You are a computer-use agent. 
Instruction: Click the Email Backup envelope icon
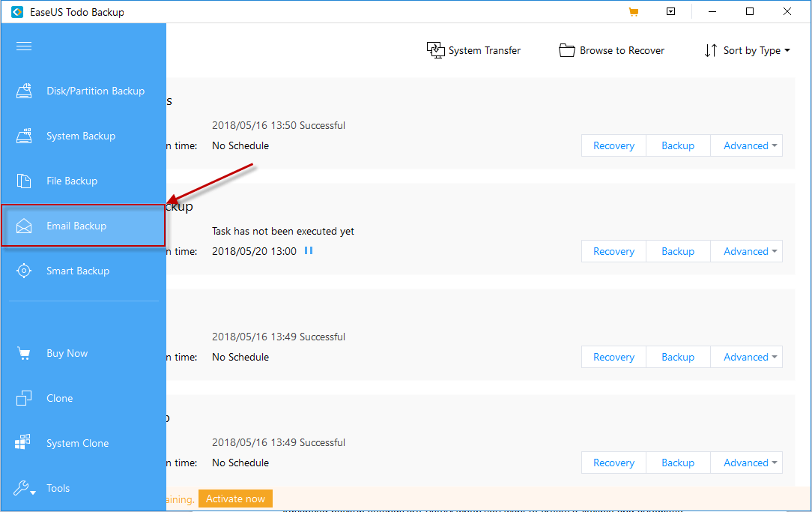[24, 226]
